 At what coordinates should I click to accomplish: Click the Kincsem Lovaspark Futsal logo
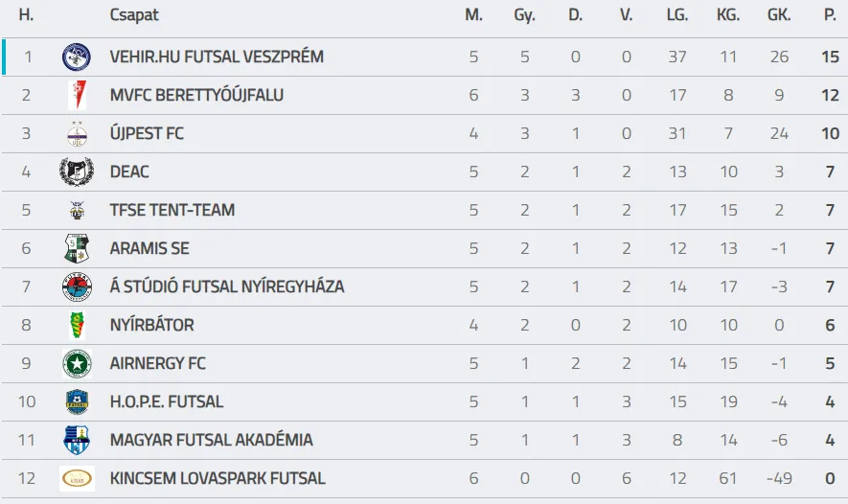[x=77, y=478]
